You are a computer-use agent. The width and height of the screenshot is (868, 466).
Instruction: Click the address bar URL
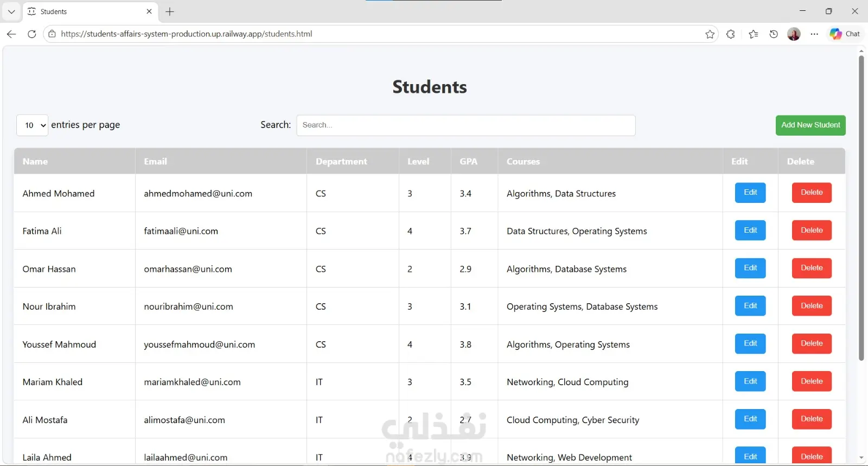187,34
